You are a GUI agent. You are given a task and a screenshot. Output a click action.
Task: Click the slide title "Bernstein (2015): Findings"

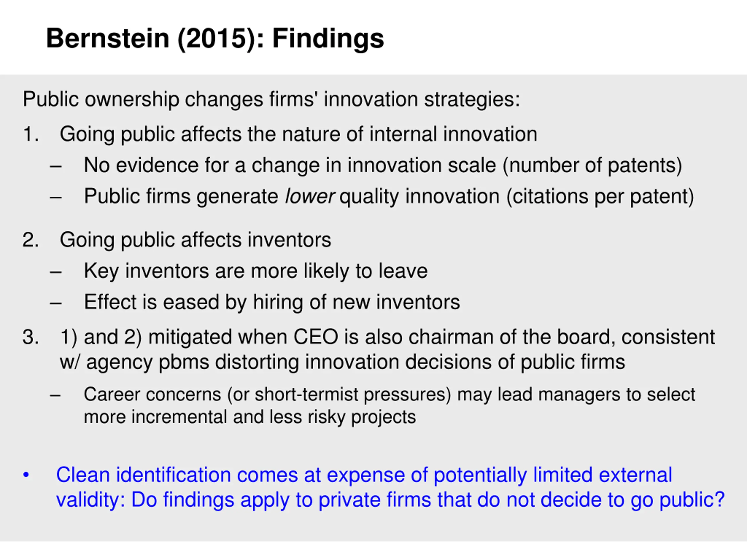coord(215,38)
